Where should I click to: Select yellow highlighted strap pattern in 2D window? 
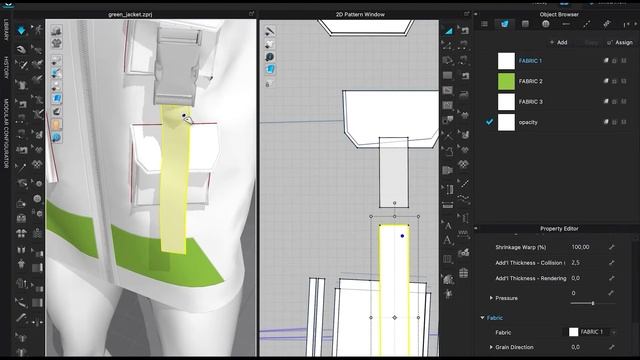tap(394, 290)
